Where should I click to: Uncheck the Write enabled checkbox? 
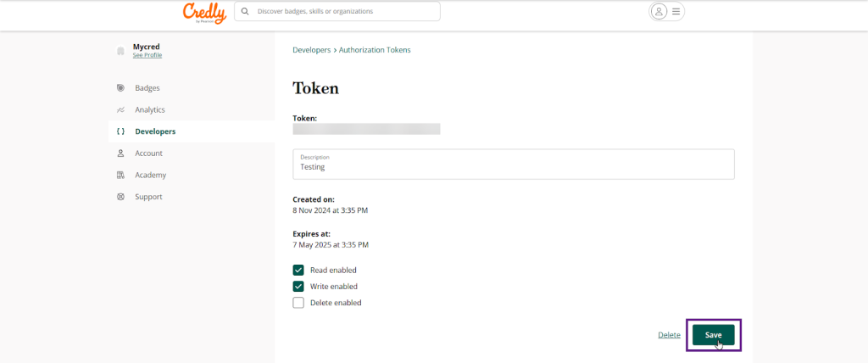[x=298, y=287]
